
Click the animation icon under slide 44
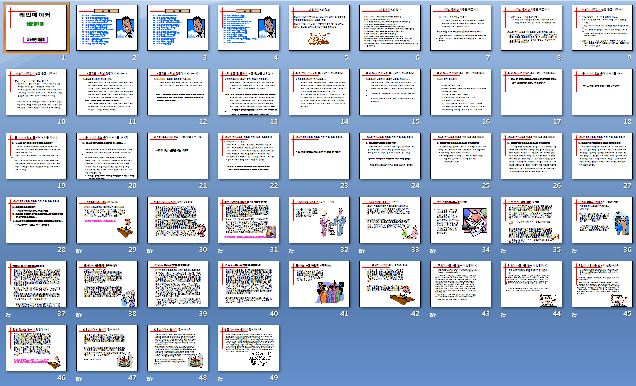[x=503, y=315]
